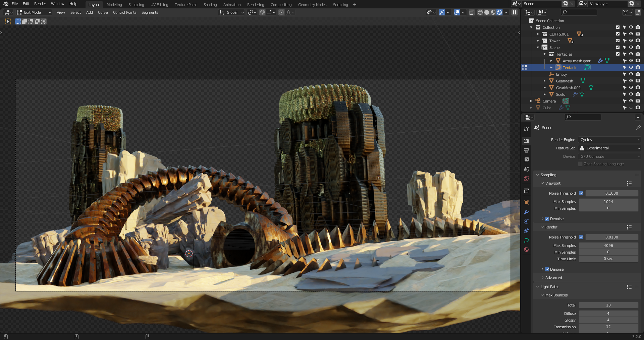Toggle X-ray view in viewport header
The height and width of the screenshot is (340, 644).
click(472, 12)
